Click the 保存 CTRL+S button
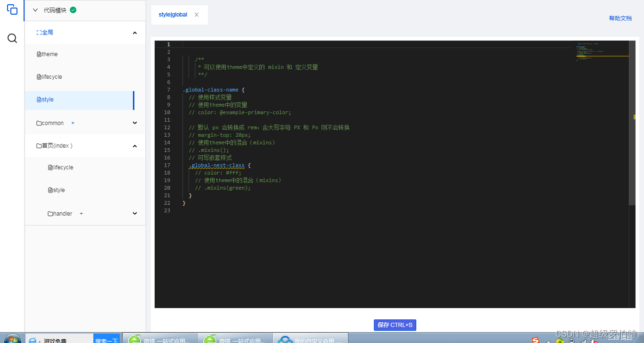Screen dimensions: 644x343 point(395,325)
